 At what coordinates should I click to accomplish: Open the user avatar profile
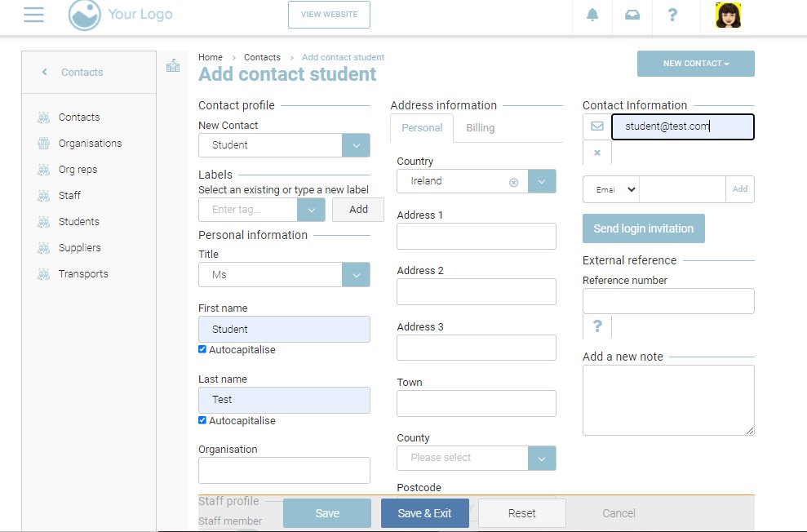(x=728, y=16)
